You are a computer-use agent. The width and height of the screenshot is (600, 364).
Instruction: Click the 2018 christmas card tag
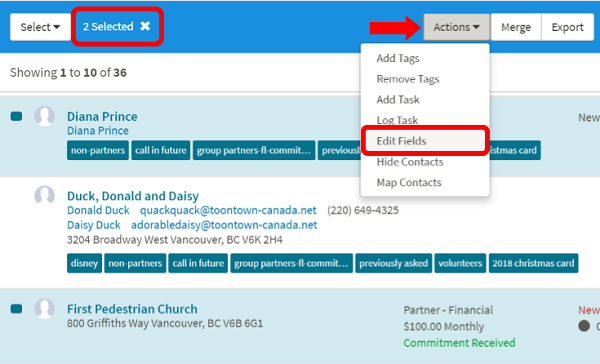coord(533,263)
